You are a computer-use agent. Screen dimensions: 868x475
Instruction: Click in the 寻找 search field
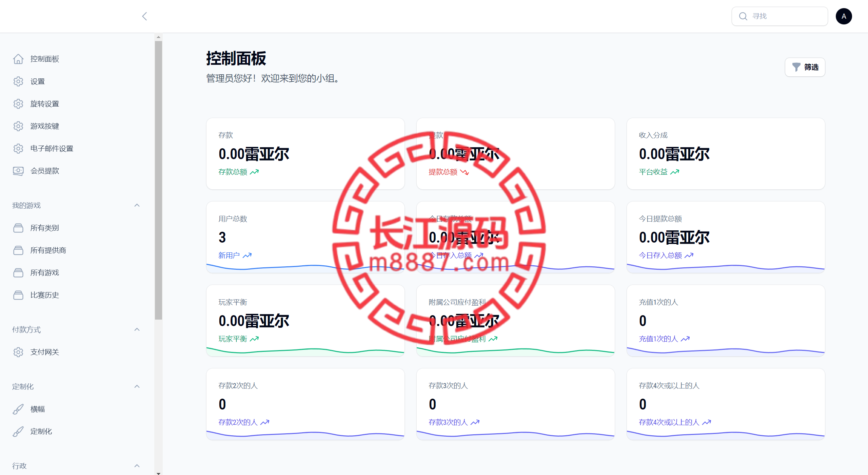pos(780,16)
